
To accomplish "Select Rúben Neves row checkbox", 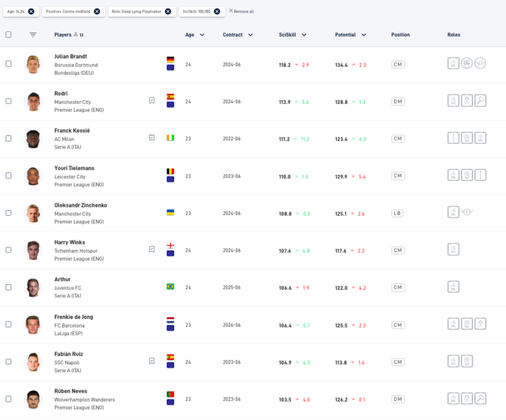I will (x=8, y=399).
